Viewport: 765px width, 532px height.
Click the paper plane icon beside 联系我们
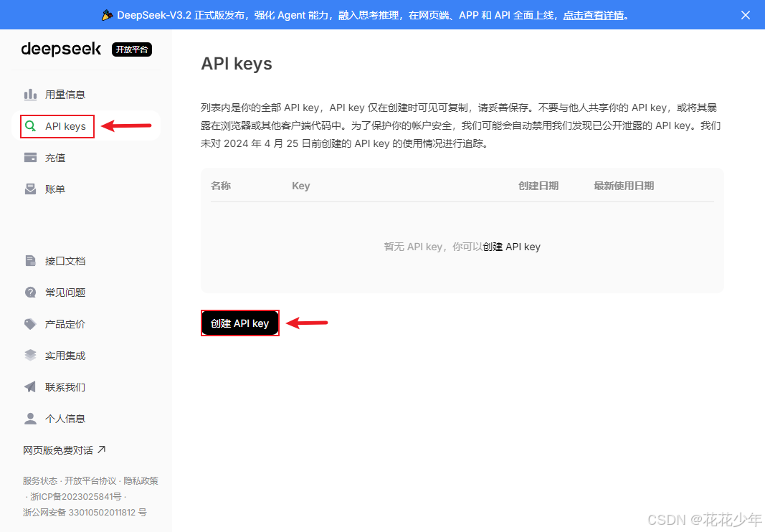30,387
